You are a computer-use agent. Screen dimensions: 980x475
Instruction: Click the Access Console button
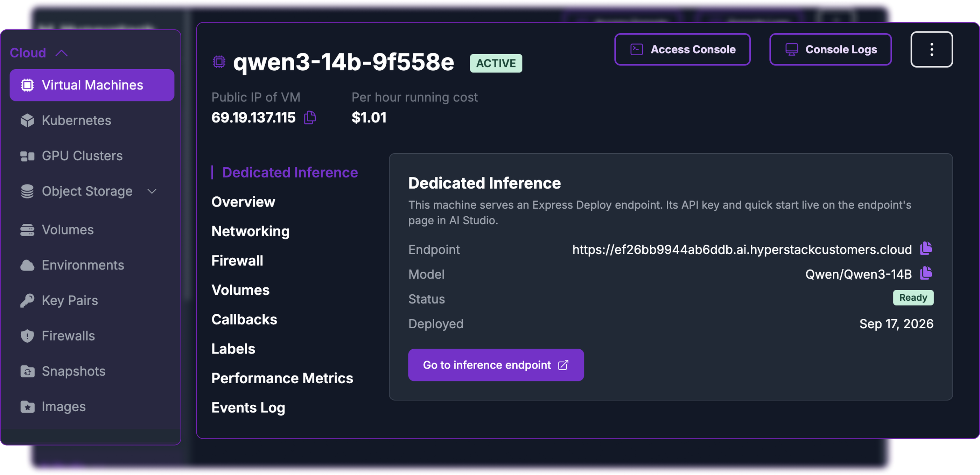682,49
